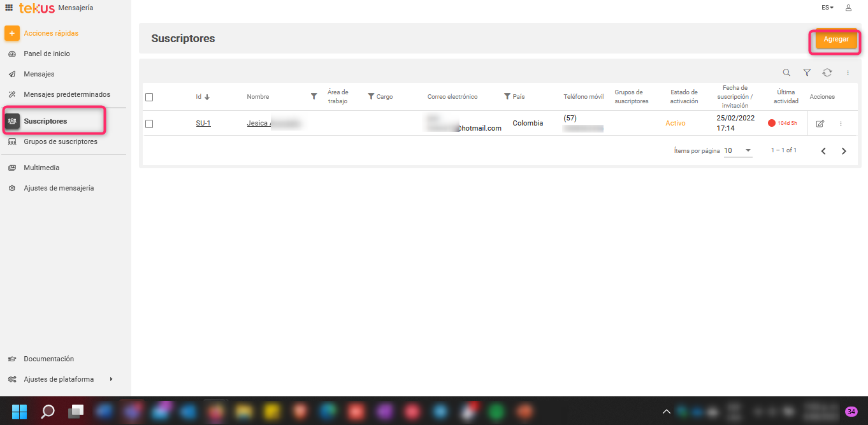Screen dimensions: 868x425
Task: Open the ES language dropdown
Action: tap(827, 8)
